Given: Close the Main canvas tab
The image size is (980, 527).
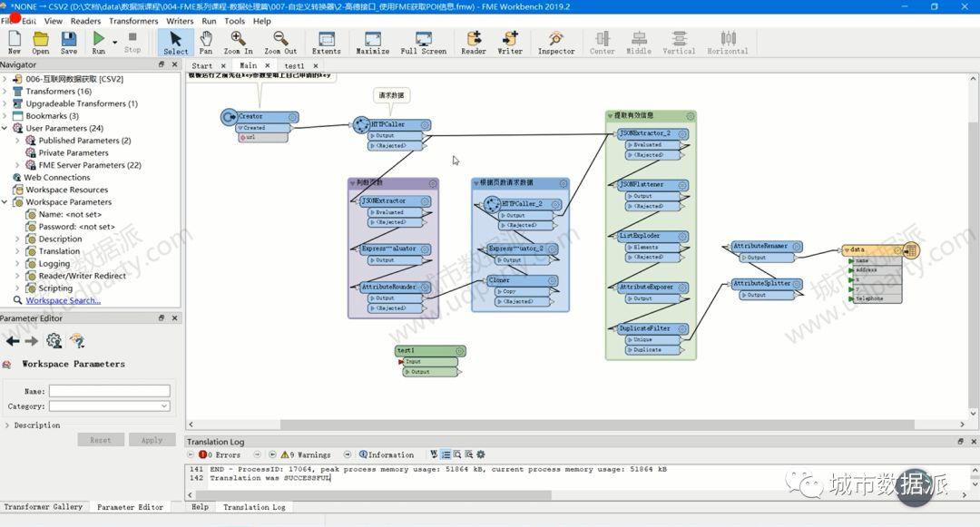Looking at the screenshot, I should (x=268, y=65).
